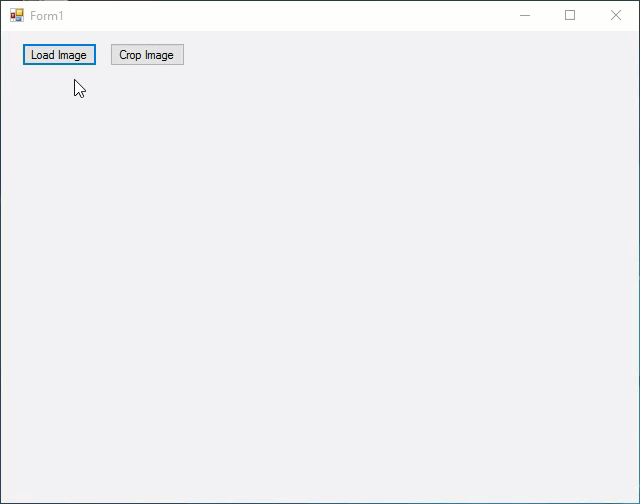Click the Crop Image button

[147, 55]
